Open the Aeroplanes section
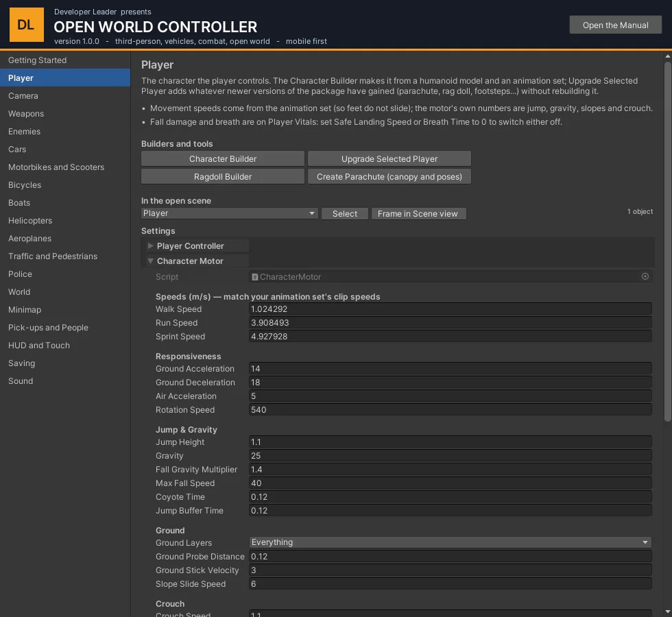 65,239
